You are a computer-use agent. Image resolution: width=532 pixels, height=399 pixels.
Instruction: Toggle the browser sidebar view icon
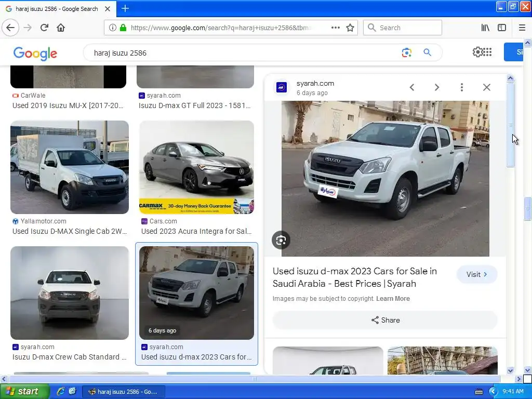502,28
